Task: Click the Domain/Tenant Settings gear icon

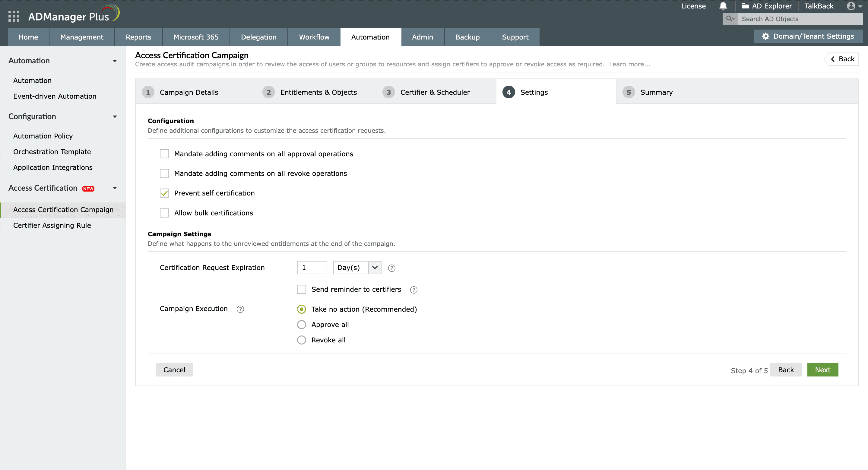Action: pyautogui.click(x=765, y=36)
